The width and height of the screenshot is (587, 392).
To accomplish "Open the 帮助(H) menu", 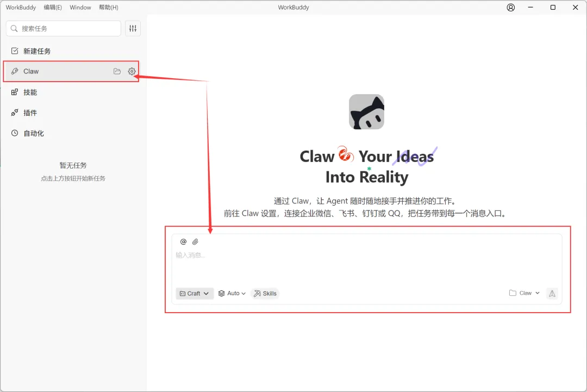I will pyautogui.click(x=109, y=8).
